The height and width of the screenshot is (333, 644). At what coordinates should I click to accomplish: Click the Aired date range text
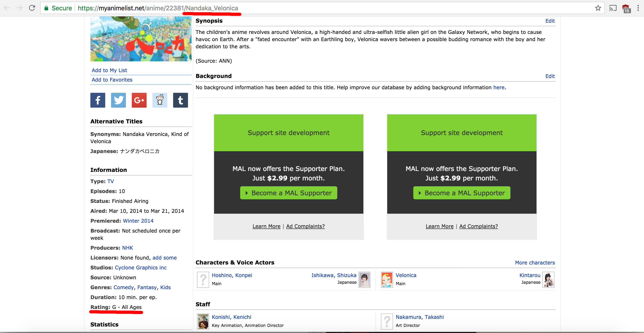tap(146, 211)
